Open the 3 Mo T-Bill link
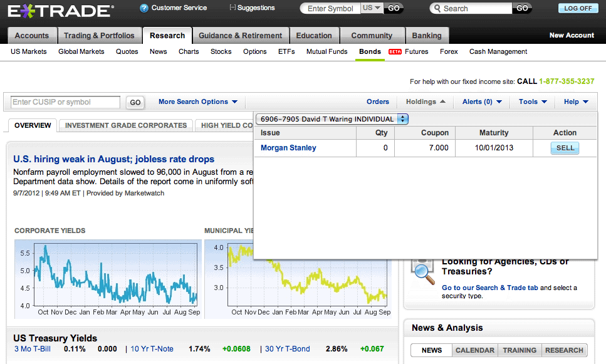Image resolution: width=606 pixels, height=364 pixels. click(x=33, y=349)
